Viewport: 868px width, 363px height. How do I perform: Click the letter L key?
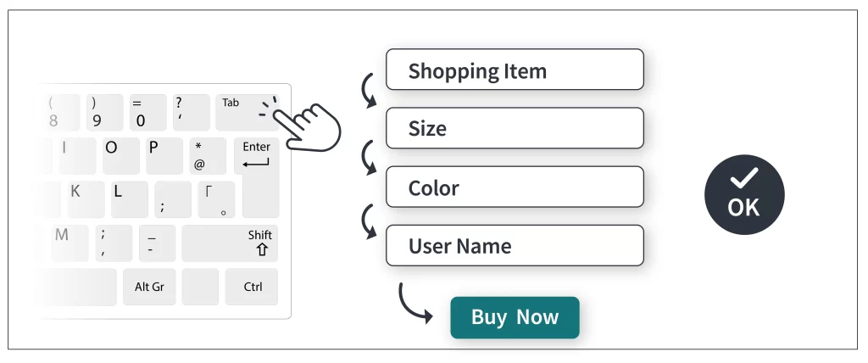[x=130, y=199]
